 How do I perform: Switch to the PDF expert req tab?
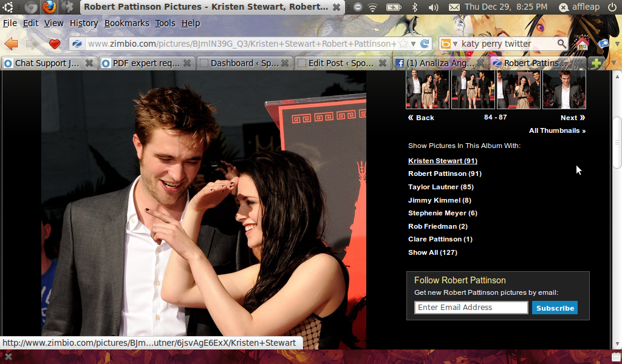[146, 63]
